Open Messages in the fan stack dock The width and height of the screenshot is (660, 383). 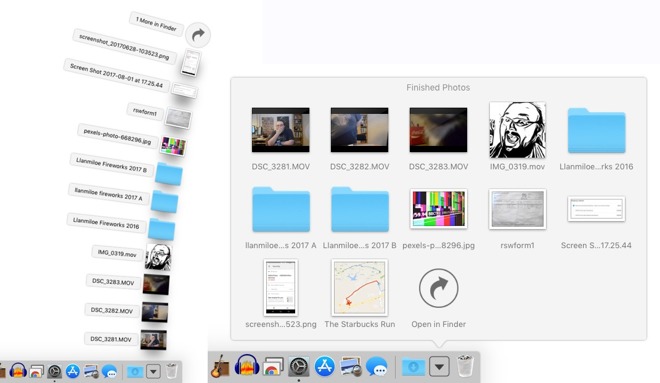(109, 371)
